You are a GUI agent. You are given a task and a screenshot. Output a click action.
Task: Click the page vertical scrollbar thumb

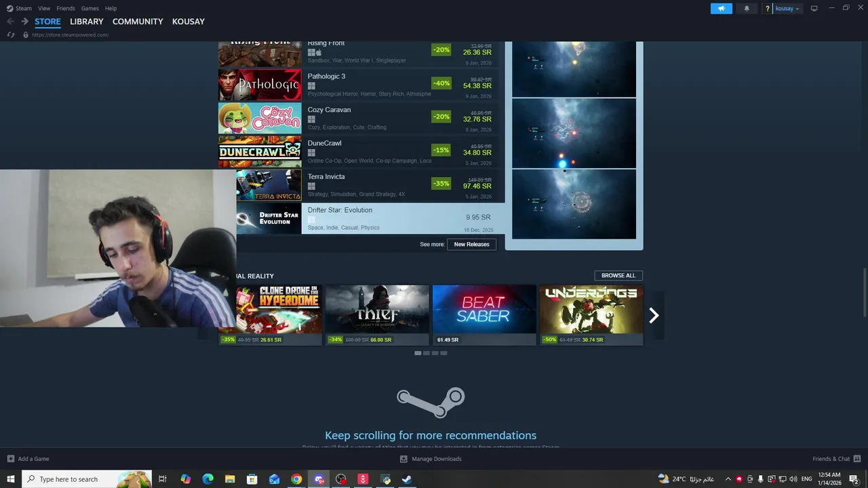coord(864,291)
